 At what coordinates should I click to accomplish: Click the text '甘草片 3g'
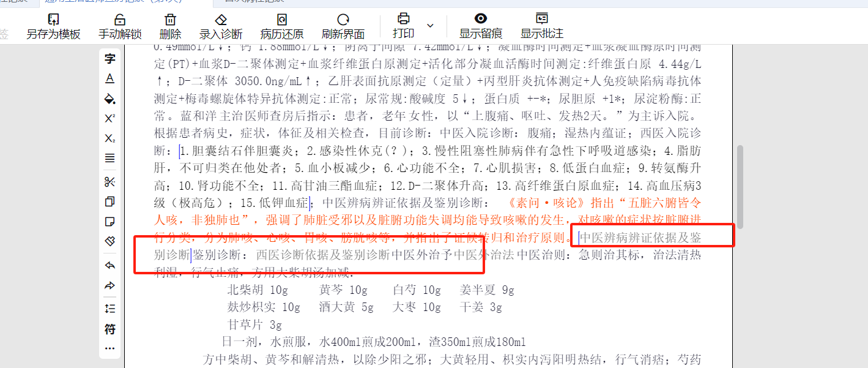tap(254, 325)
